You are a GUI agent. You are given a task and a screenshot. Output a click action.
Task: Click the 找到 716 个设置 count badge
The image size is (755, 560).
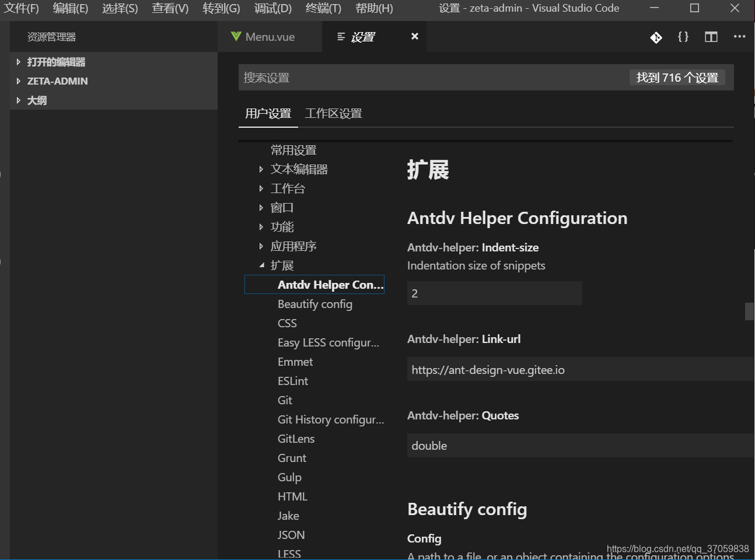click(677, 78)
